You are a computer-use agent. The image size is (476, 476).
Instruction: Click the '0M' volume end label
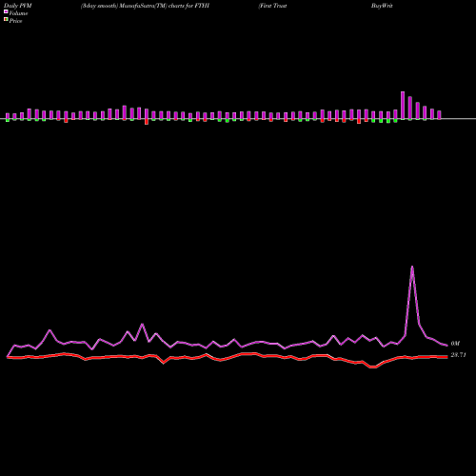(x=455, y=344)
